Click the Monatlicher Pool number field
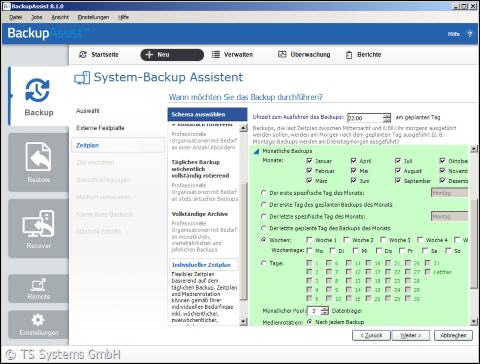Image resolution: width=480 pixels, height=364 pixels. (314, 311)
